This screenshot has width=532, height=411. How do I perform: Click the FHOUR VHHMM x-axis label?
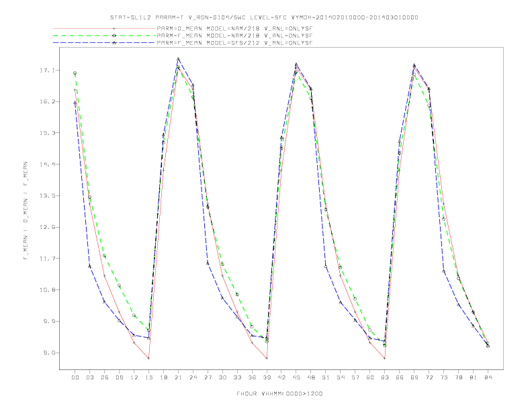pyautogui.click(x=279, y=394)
